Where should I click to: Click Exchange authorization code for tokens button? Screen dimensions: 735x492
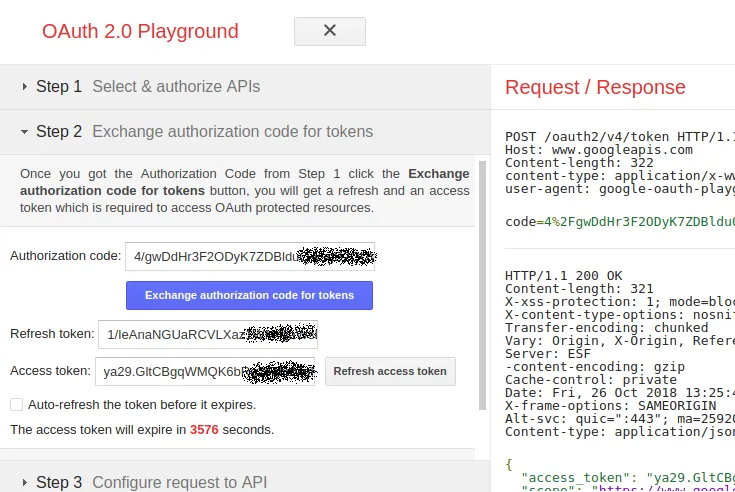(x=249, y=295)
